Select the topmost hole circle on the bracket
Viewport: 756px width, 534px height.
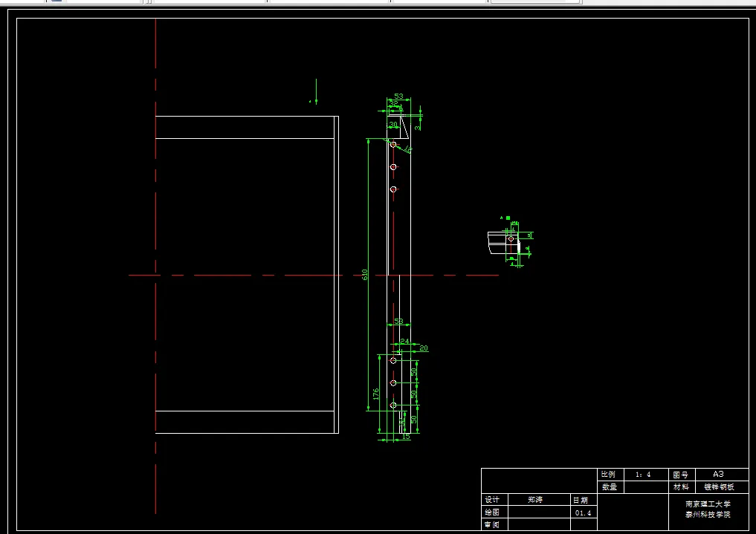(x=393, y=144)
